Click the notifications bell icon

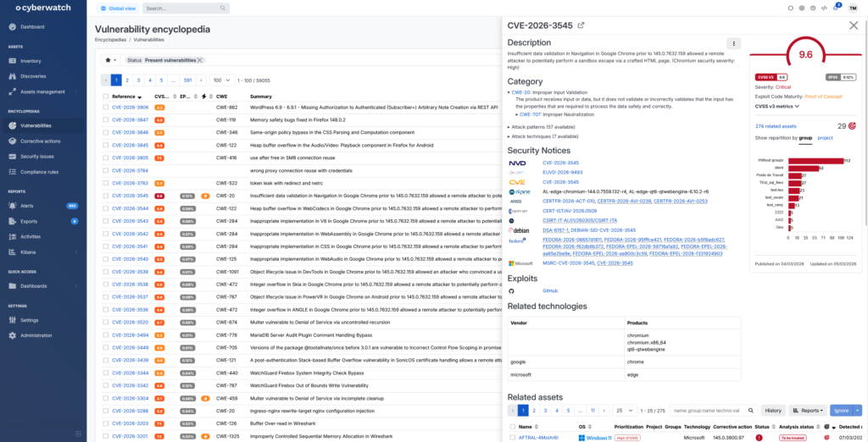pyautogui.click(x=837, y=8)
